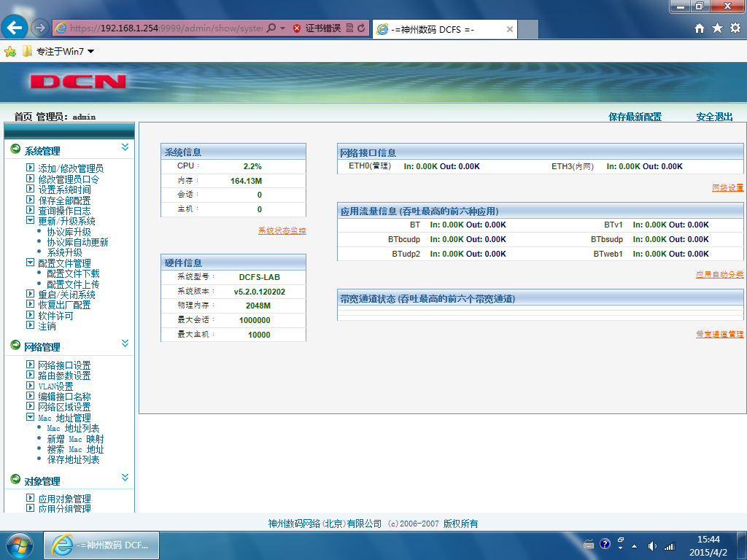This screenshot has width=747, height=560.
Task: Open the 系统状态监控 link
Action: (x=282, y=230)
